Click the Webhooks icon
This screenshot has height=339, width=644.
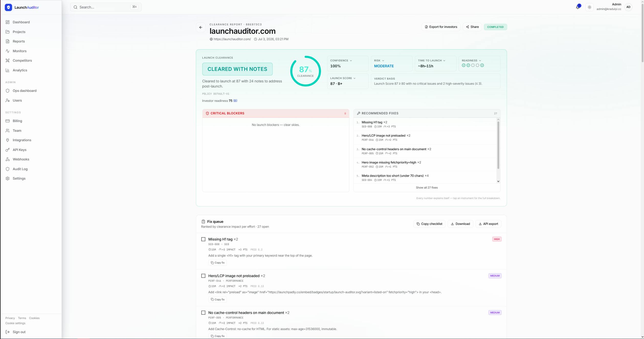8,159
